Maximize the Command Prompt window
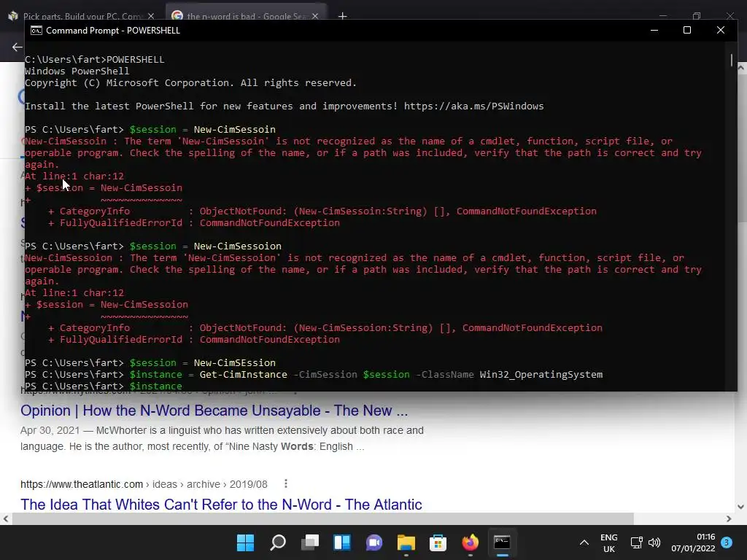Screen dimensions: 747x560 pos(687,30)
